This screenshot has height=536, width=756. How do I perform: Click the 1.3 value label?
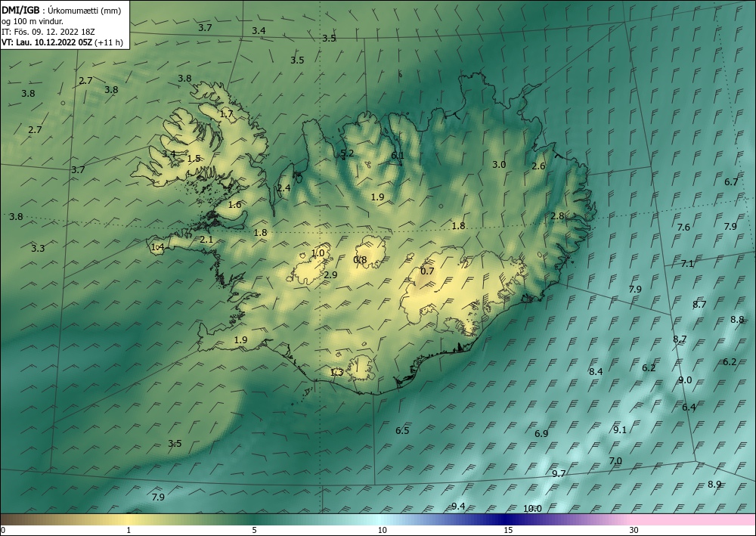coord(336,372)
